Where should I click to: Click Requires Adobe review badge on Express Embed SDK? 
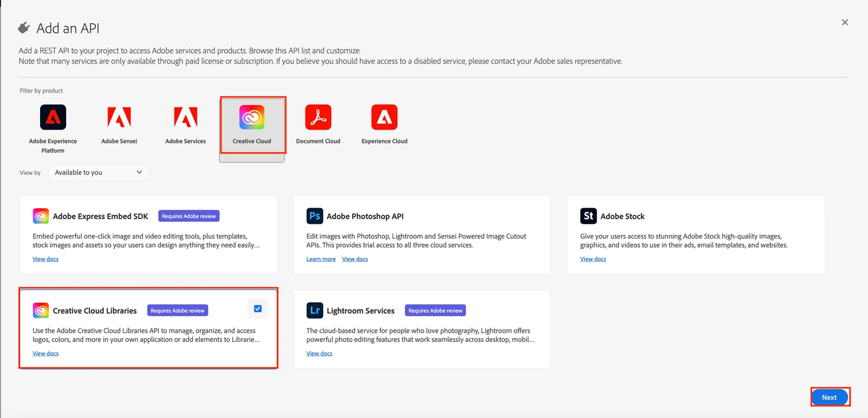coord(189,216)
